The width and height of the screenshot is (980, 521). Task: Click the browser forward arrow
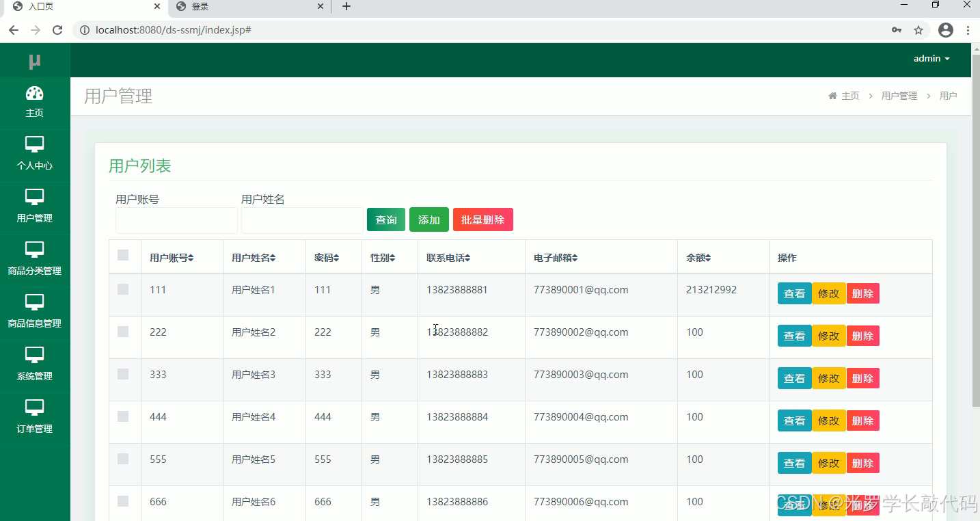(36, 30)
